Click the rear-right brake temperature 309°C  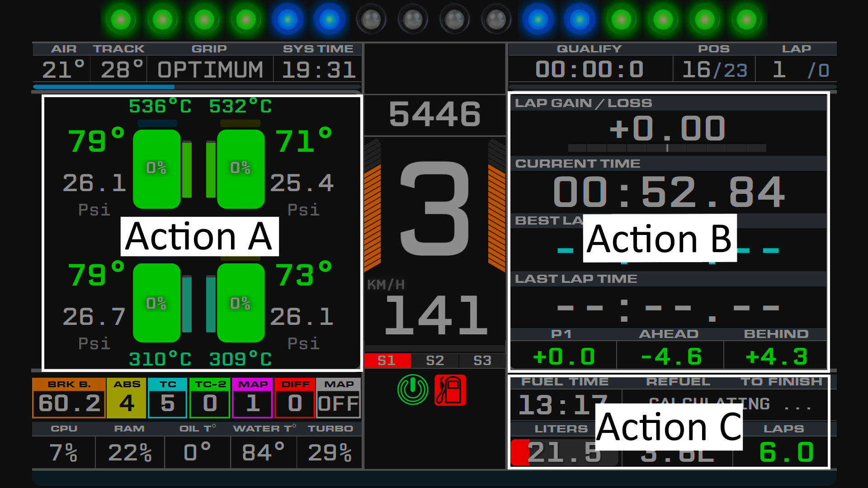(241, 359)
